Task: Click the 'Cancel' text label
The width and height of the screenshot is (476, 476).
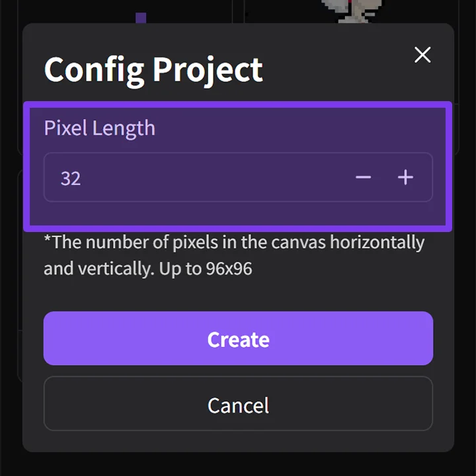Action: pyautogui.click(x=238, y=405)
